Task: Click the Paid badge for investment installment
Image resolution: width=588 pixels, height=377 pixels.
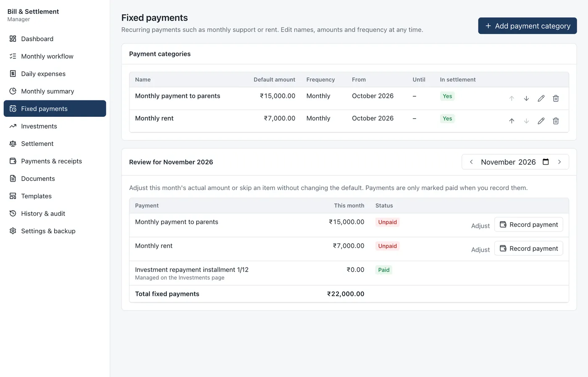Action: [x=384, y=270]
